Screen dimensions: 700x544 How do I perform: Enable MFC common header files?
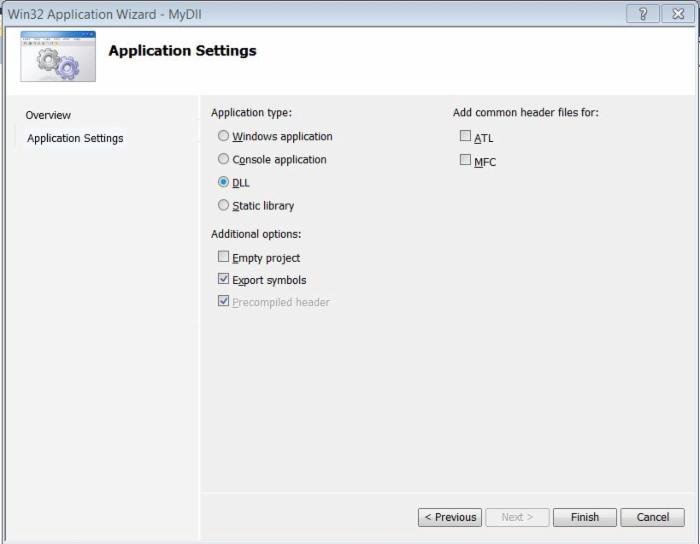coord(465,160)
